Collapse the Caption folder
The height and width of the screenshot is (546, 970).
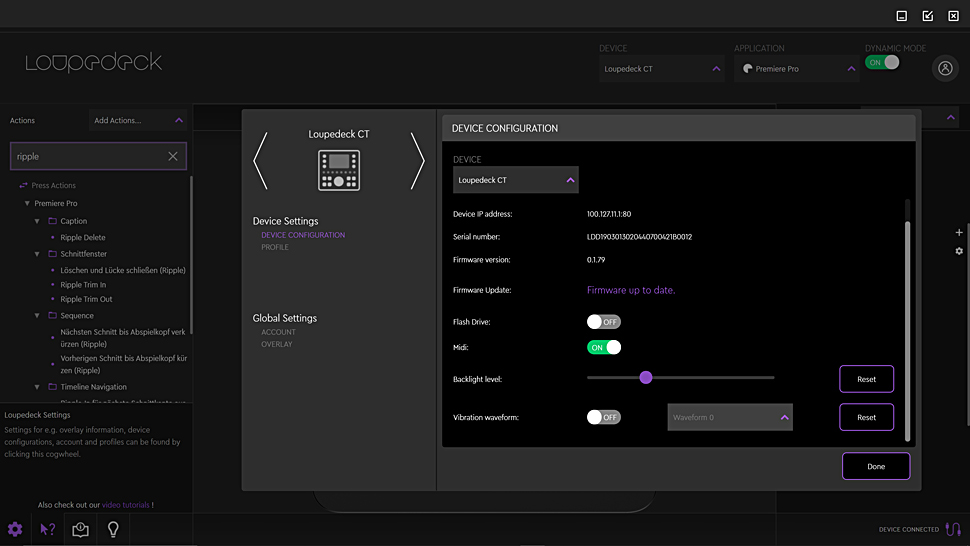coord(37,221)
